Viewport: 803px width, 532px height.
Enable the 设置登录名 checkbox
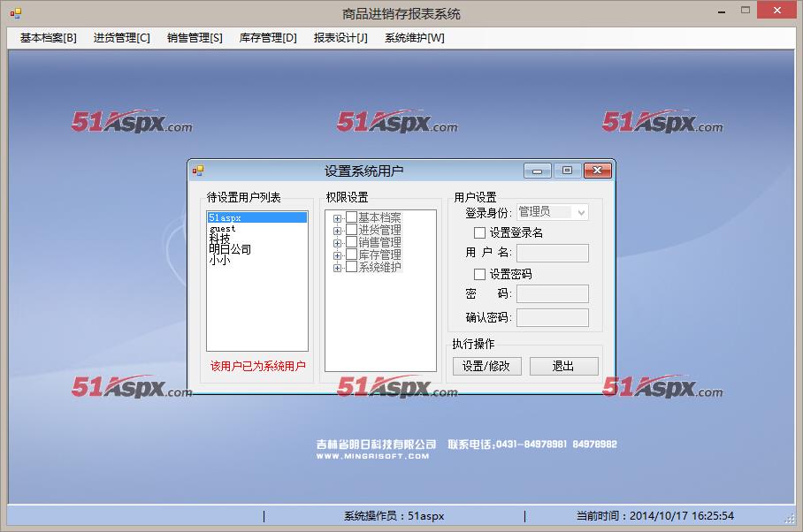click(x=480, y=232)
